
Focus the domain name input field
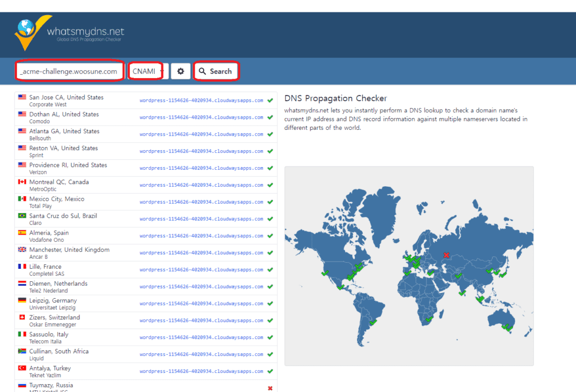[69, 71]
